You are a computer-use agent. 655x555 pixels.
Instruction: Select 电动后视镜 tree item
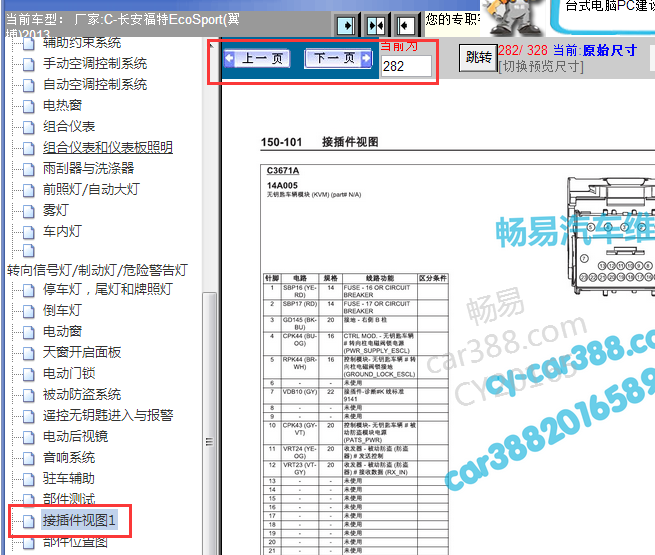coord(75,436)
